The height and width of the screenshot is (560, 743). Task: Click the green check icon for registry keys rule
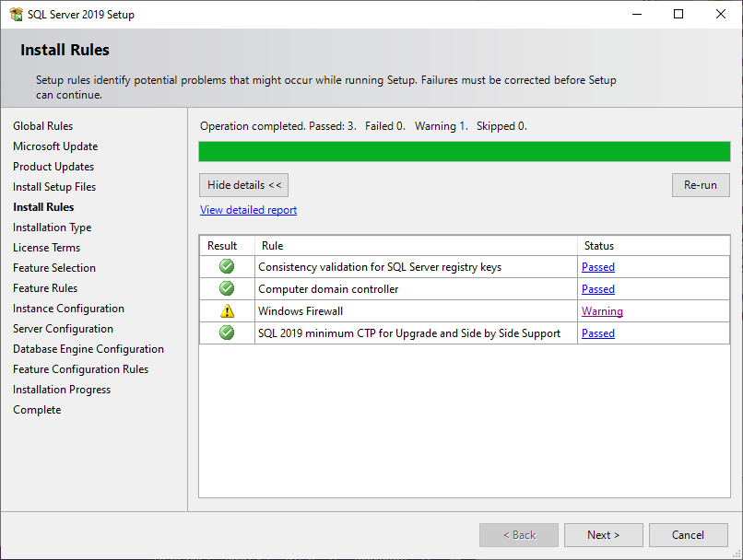click(x=227, y=266)
